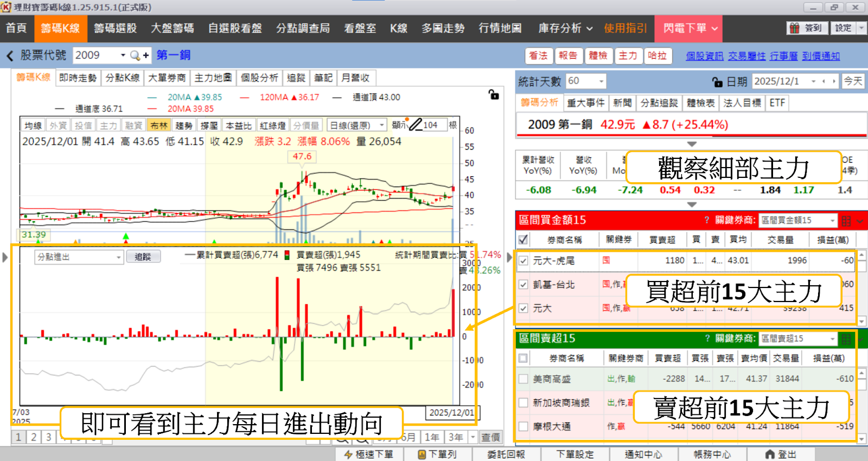Open the 設定 dropdown arrow
Viewport: 868px width, 461px height.
(861, 28)
